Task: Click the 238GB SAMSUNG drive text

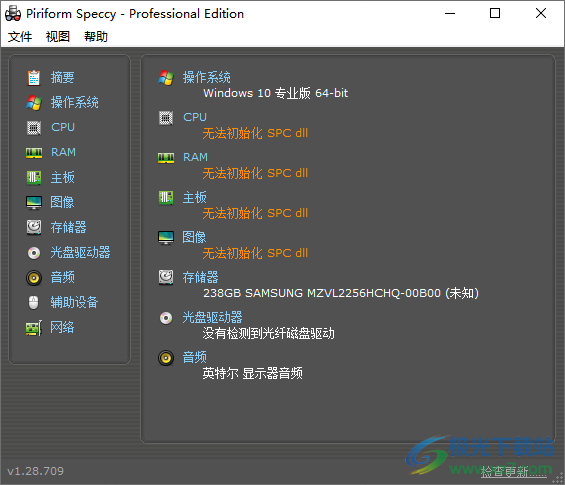Action: click(x=341, y=293)
